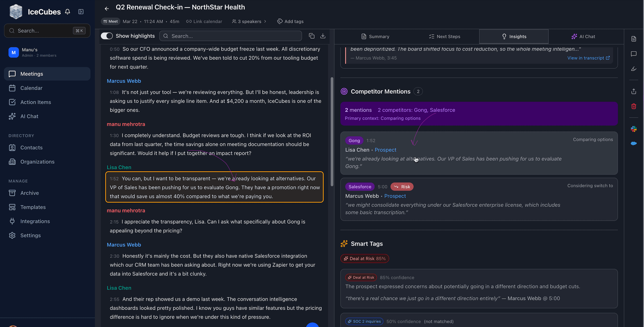Switch to the Next Steps tab
This screenshot has width=644, height=327.
(445, 37)
